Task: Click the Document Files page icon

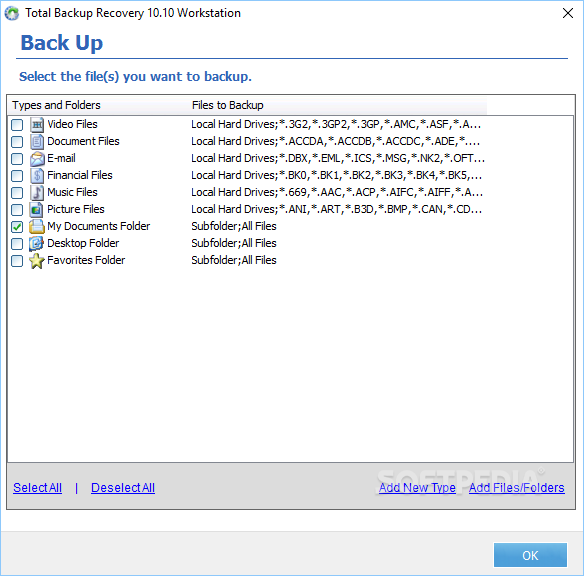Action: tap(36, 141)
